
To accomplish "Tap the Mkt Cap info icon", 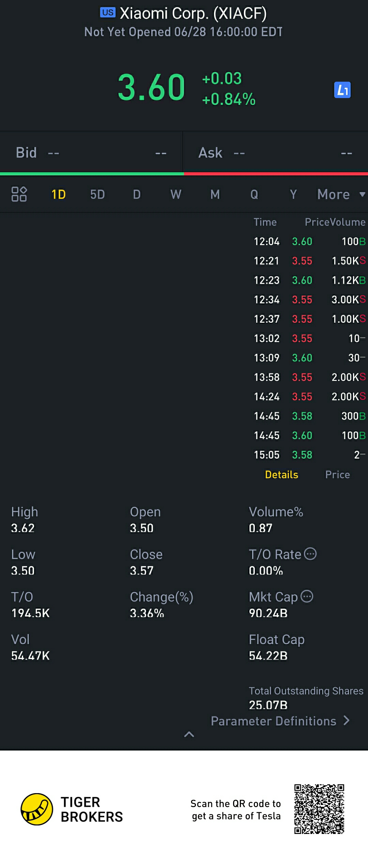I will (x=307, y=596).
